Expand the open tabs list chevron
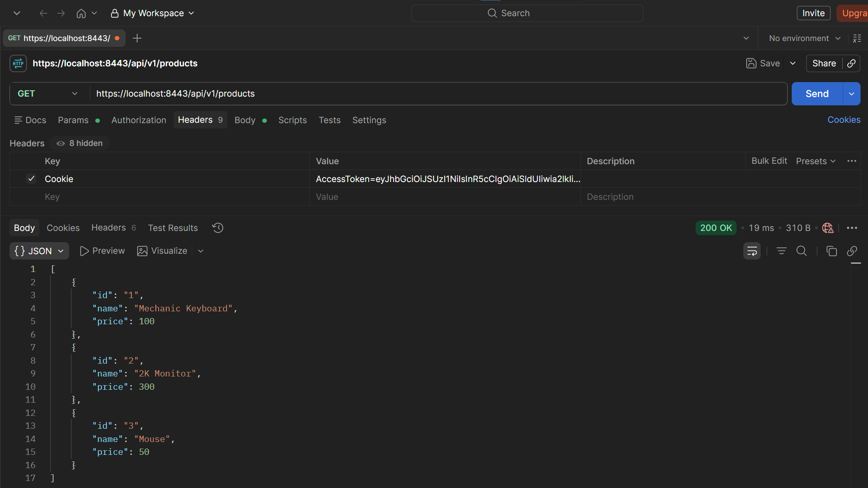868x488 pixels. click(x=746, y=38)
